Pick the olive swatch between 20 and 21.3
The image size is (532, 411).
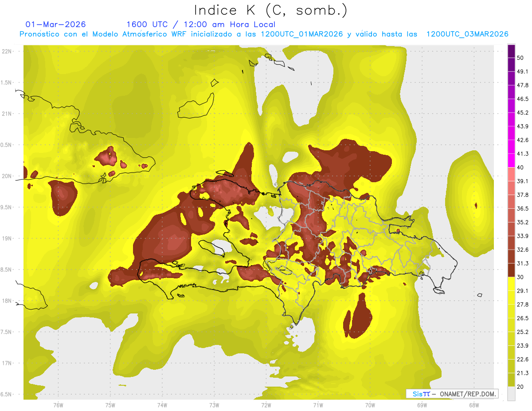[x=511, y=380]
